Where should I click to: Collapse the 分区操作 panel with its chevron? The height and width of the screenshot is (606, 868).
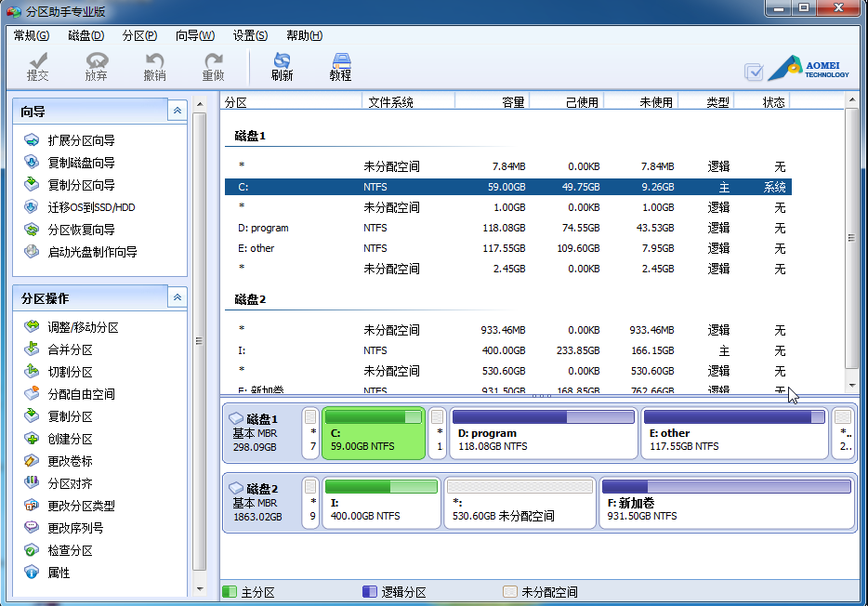coord(177,297)
